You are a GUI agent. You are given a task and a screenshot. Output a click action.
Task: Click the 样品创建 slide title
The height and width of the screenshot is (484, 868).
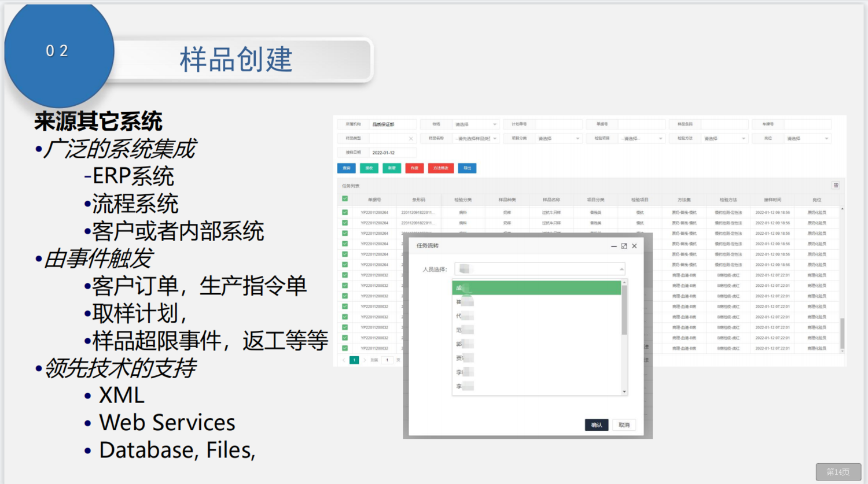236,60
